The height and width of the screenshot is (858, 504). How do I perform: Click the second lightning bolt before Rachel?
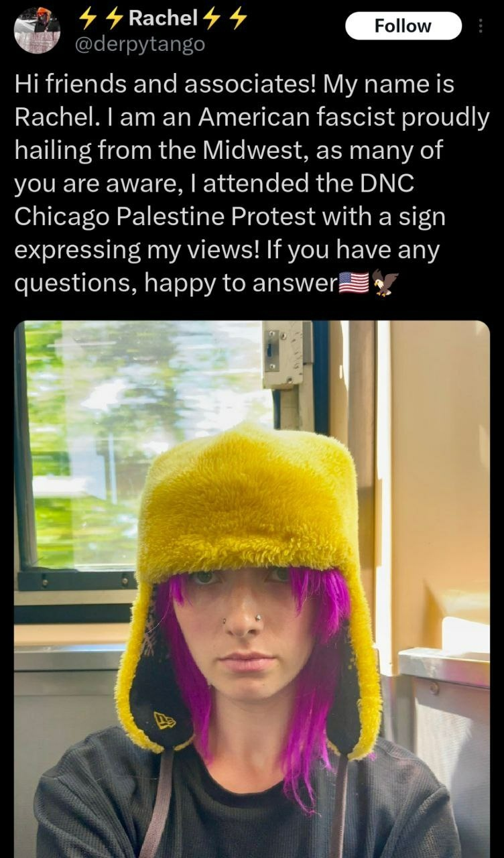(111, 19)
